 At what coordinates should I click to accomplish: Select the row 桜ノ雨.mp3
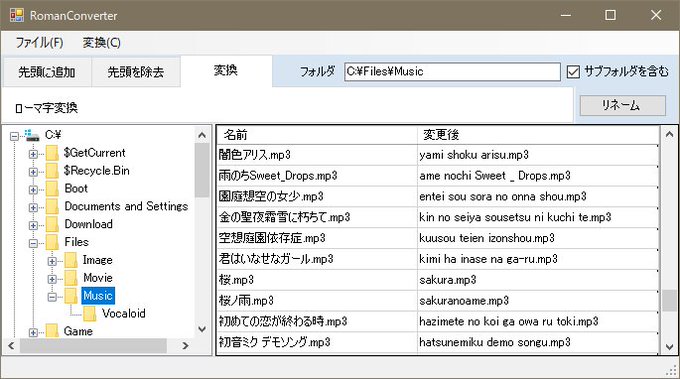pos(437,301)
